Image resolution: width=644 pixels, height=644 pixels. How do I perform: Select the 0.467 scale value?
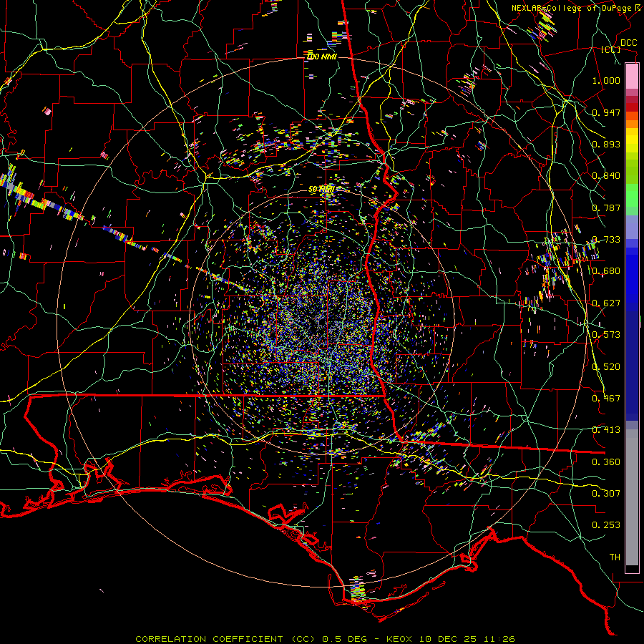pyautogui.click(x=606, y=399)
